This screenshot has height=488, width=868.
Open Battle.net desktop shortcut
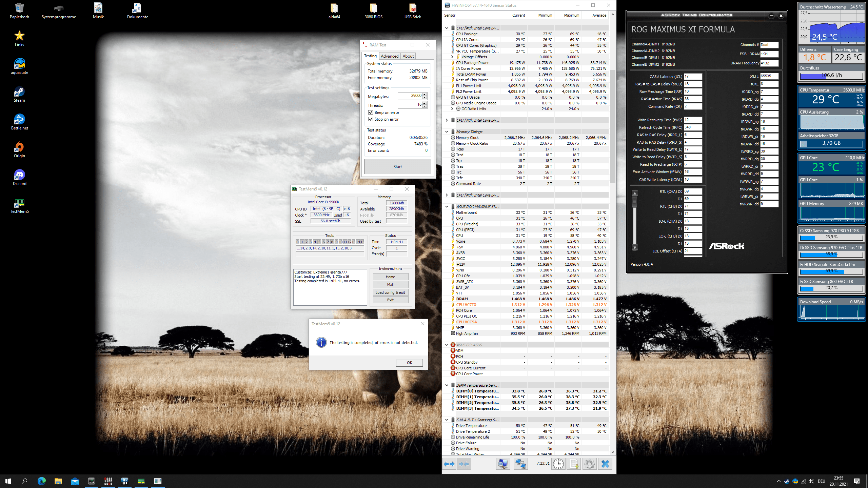tap(19, 122)
